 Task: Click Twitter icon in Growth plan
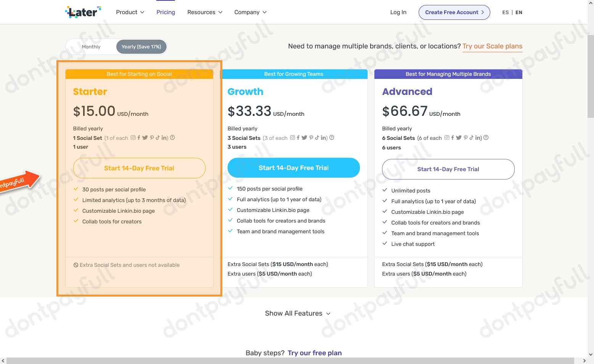point(304,138)
